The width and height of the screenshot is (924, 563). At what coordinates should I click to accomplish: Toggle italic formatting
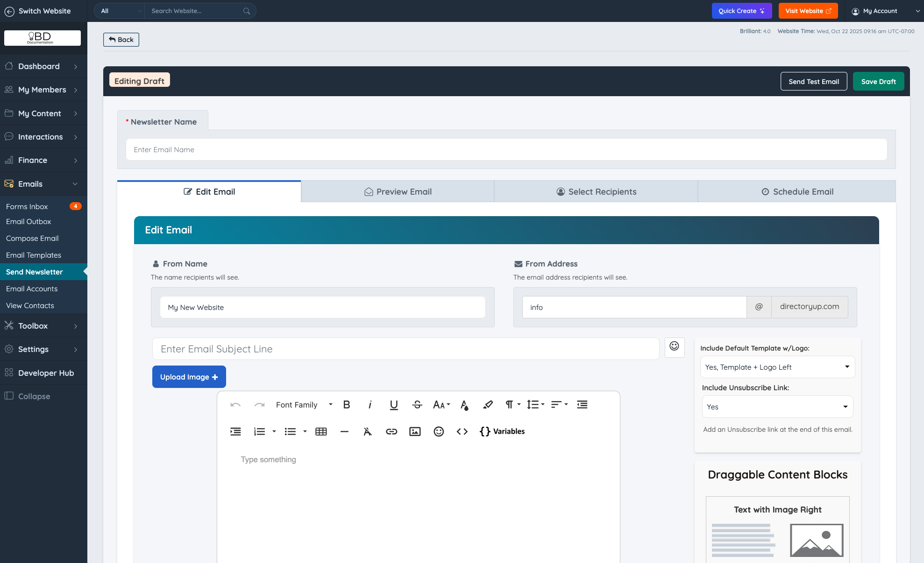[x=370, y=405]
